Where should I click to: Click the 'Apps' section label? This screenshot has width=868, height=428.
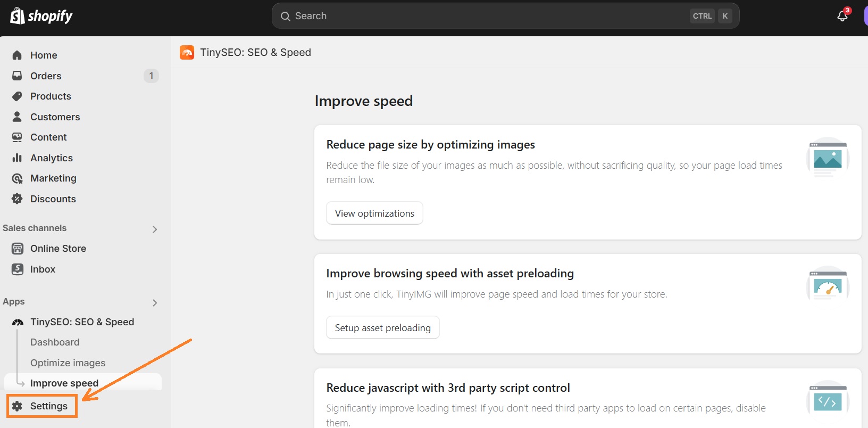[14, 302]
